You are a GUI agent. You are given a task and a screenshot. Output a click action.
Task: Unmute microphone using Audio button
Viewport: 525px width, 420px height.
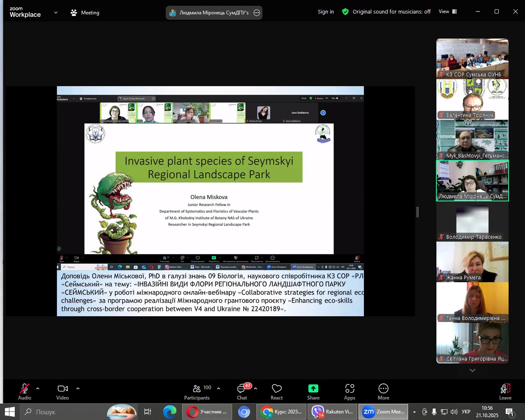(x=25, y=392)
